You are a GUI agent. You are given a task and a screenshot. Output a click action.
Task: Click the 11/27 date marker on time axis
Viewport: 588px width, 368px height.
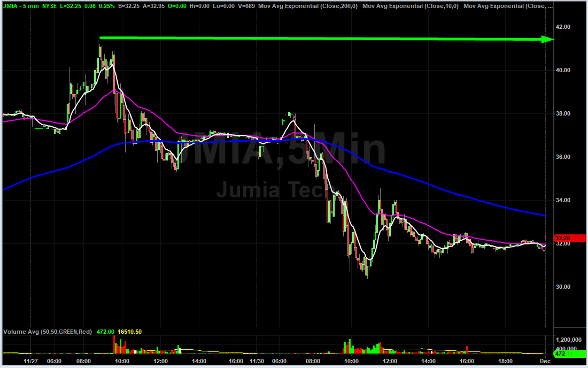[30, 362]
